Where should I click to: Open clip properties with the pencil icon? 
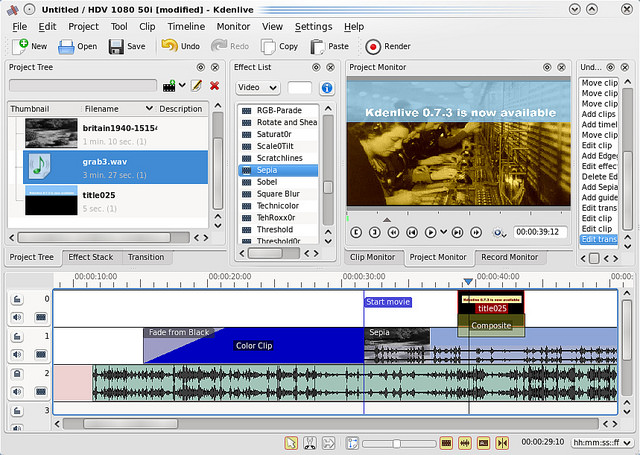coord(196,87)
